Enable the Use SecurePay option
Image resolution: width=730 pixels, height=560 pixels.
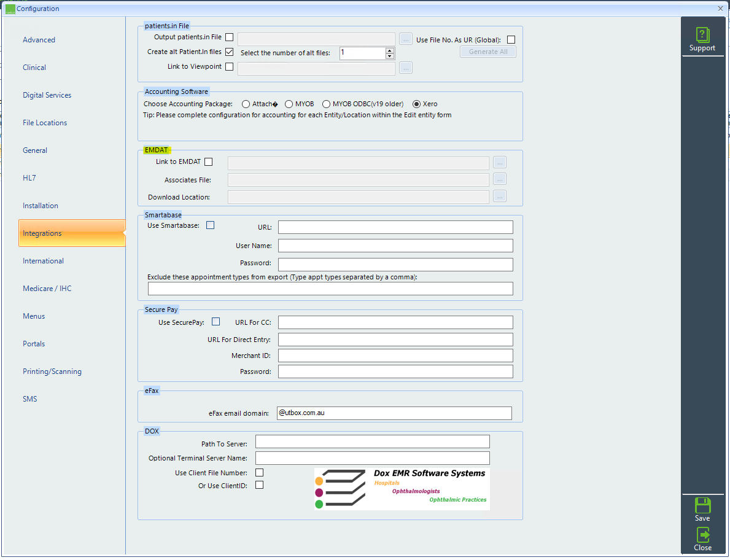216,321
